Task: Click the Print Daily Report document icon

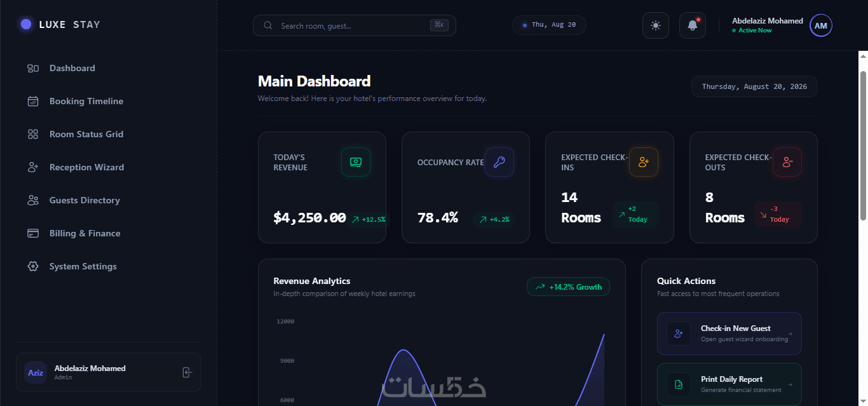Action: point(679,384)
